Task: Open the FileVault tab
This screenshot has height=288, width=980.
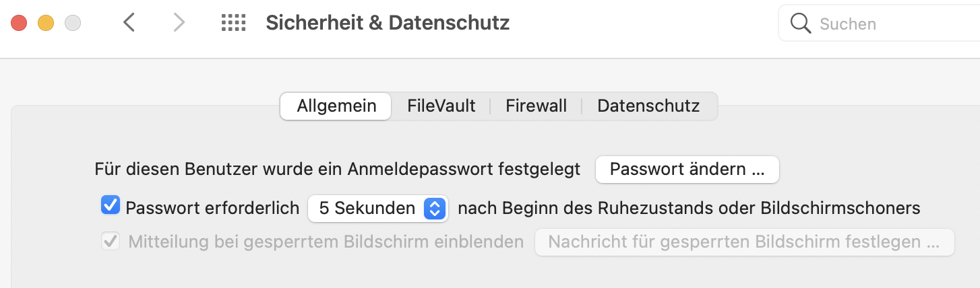Action: pyautogui.click(x=441, y=106)
